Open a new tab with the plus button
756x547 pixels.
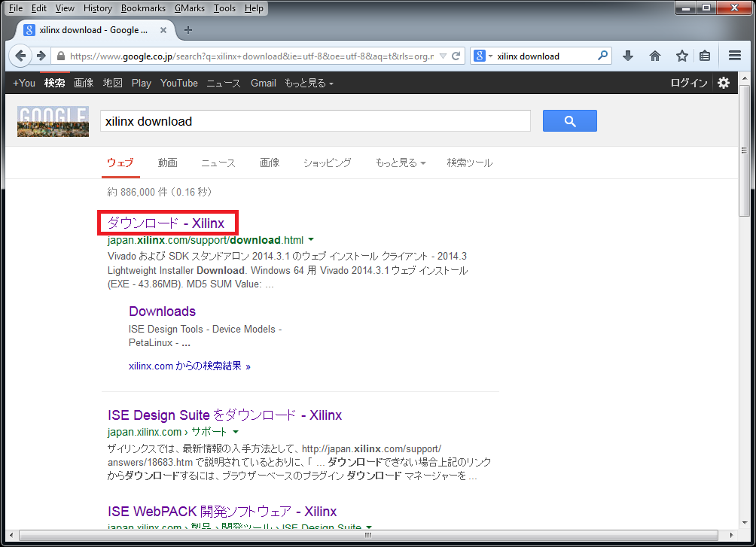[x=188, y=30]
